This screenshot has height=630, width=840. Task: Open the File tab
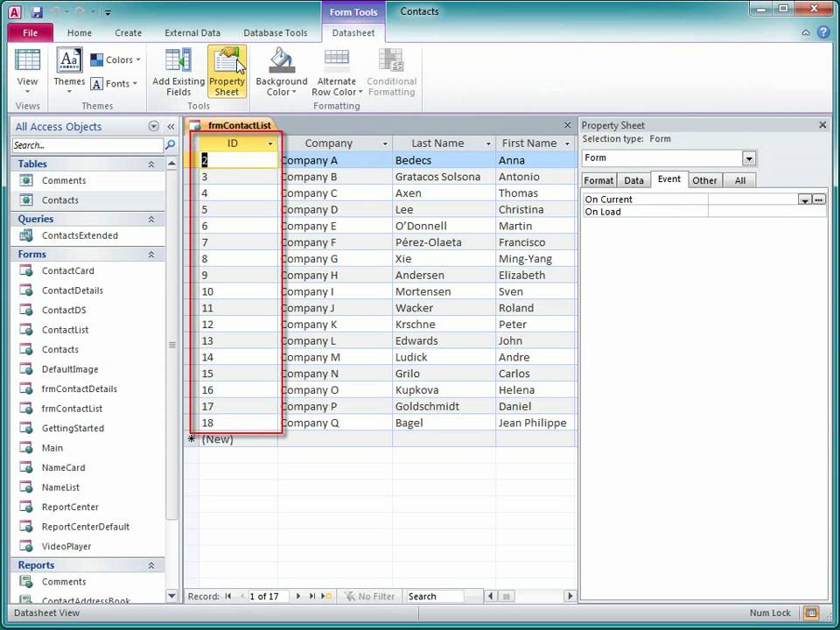click(31, 32)
